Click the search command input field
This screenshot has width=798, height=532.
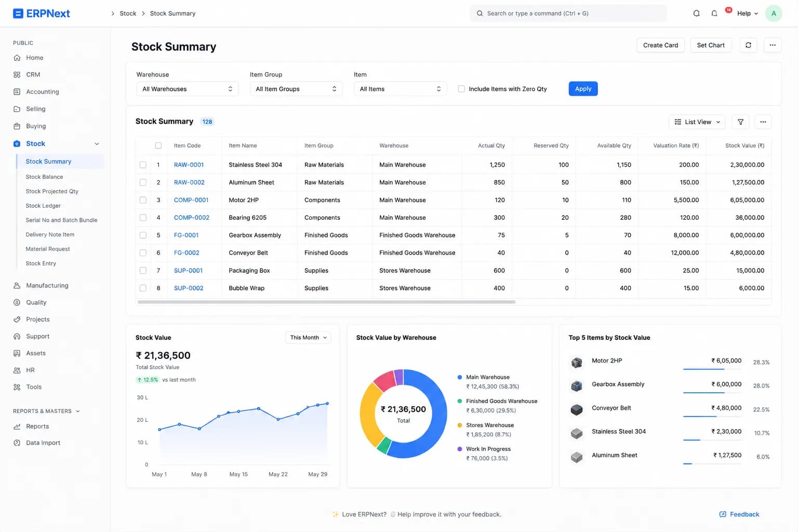(568, 14)
